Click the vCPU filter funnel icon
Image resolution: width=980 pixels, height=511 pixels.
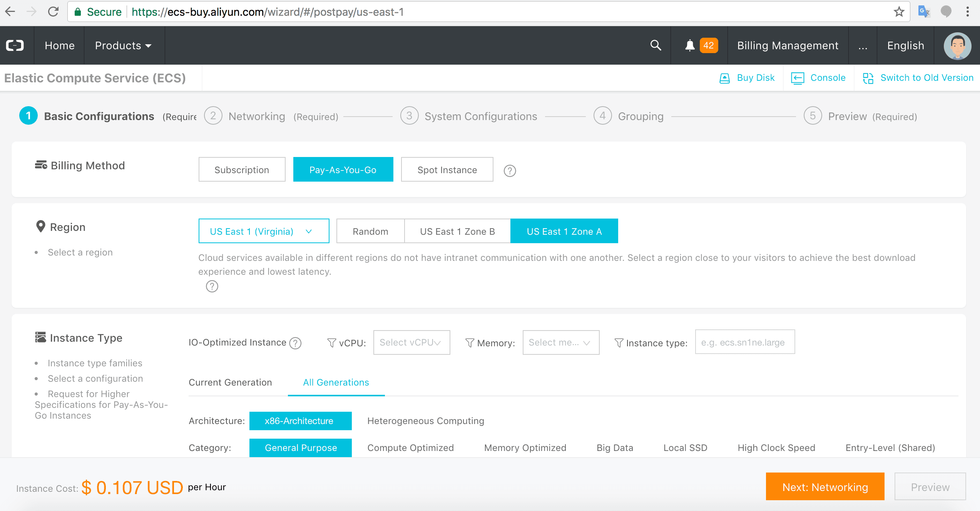click(x=331, y=342)
